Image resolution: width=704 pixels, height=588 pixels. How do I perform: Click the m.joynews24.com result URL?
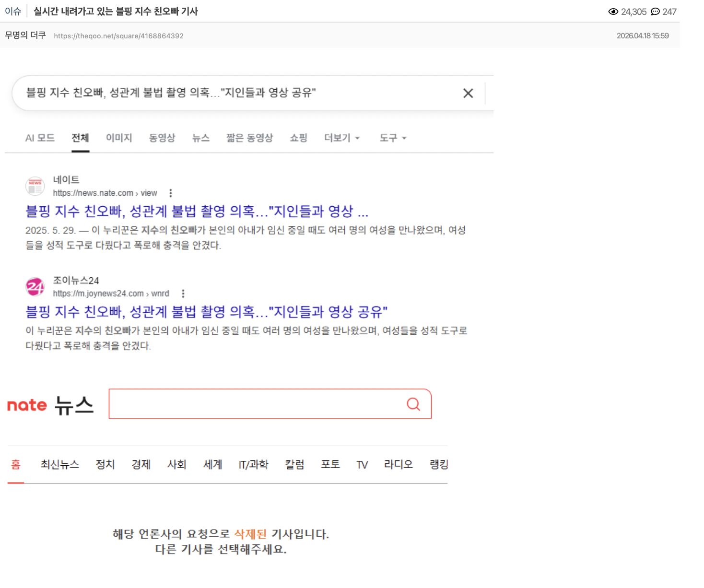coord(111,294)
